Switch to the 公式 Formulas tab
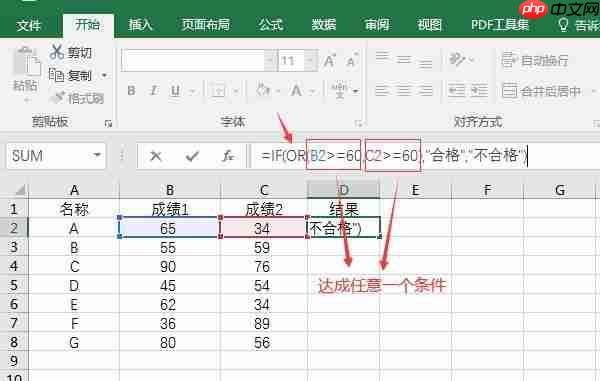 pyautogui.click(x=271, y=25)
